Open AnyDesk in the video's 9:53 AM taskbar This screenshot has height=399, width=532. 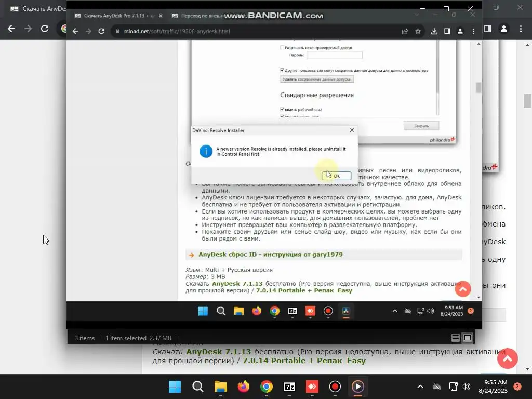(310, 311)
